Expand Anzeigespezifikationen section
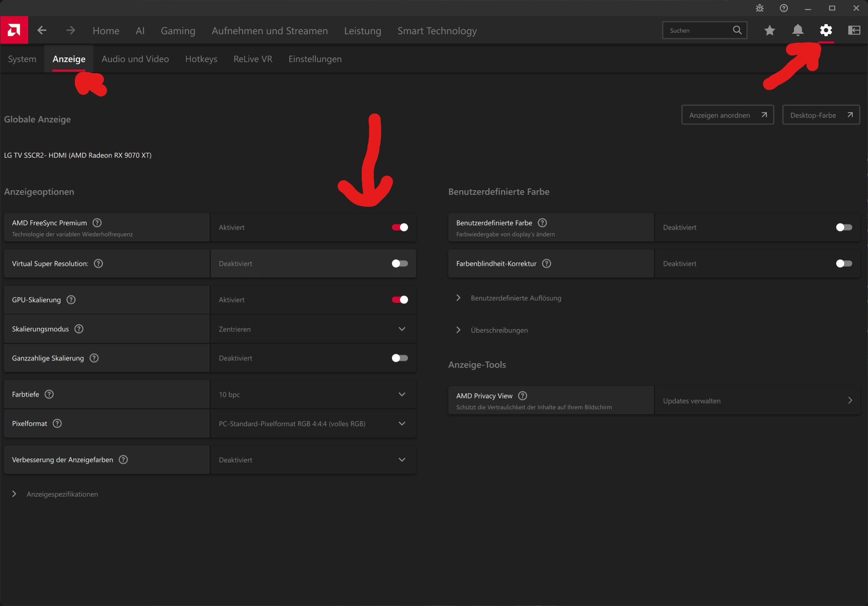 click(62, 494)
